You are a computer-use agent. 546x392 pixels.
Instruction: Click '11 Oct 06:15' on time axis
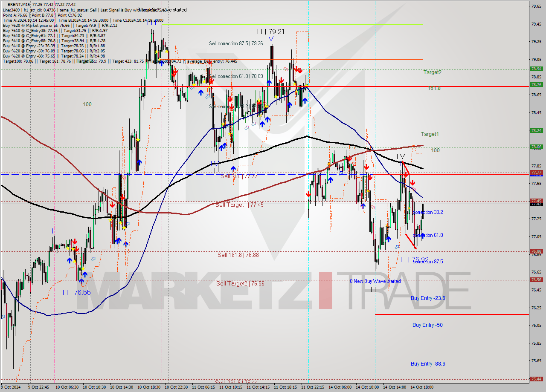click(x=203, y=387)
